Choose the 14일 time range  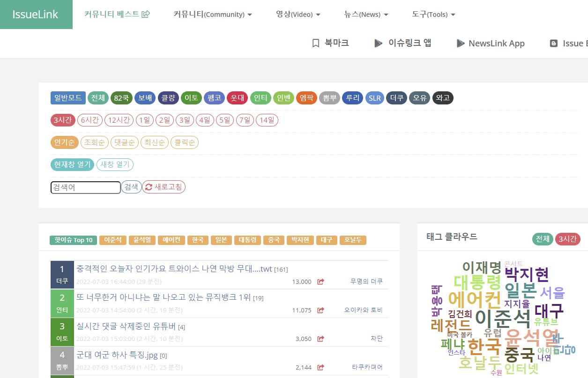pyautogui.click(x=267, y=120)
